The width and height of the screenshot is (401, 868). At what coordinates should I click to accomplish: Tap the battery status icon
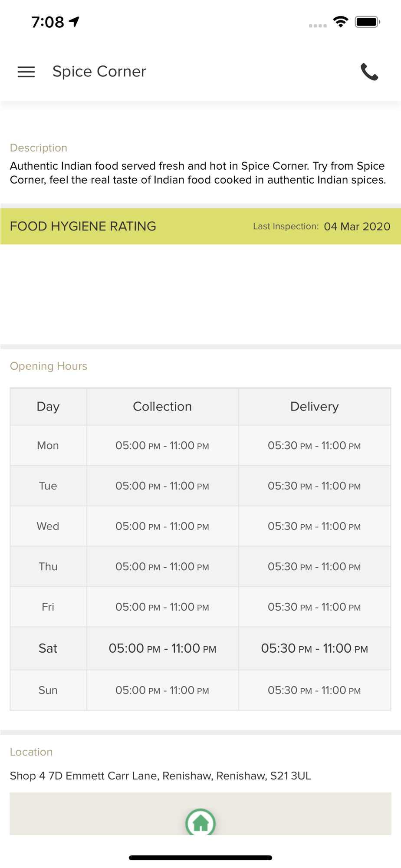(x=367, y=22)
